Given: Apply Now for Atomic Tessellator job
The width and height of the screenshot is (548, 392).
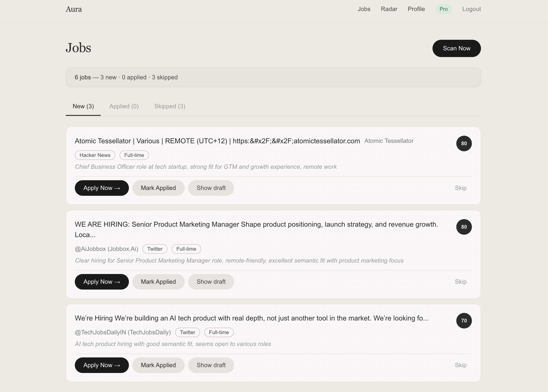Looking at the screenshot, I should tap(101, 188).
